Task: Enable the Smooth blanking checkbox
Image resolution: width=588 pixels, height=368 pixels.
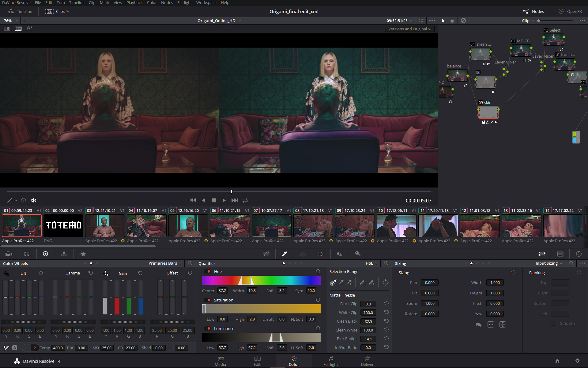Action: pyautogui.click(x=554, y=323)
